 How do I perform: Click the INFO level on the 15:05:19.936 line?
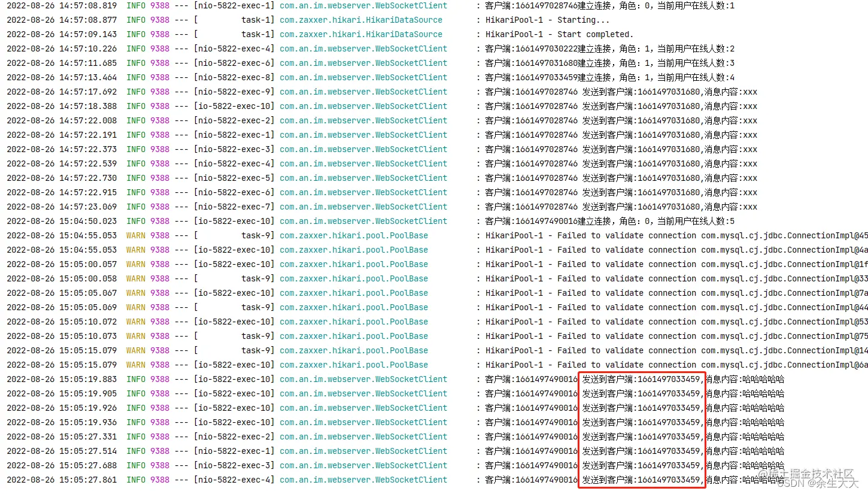[136, 422]
